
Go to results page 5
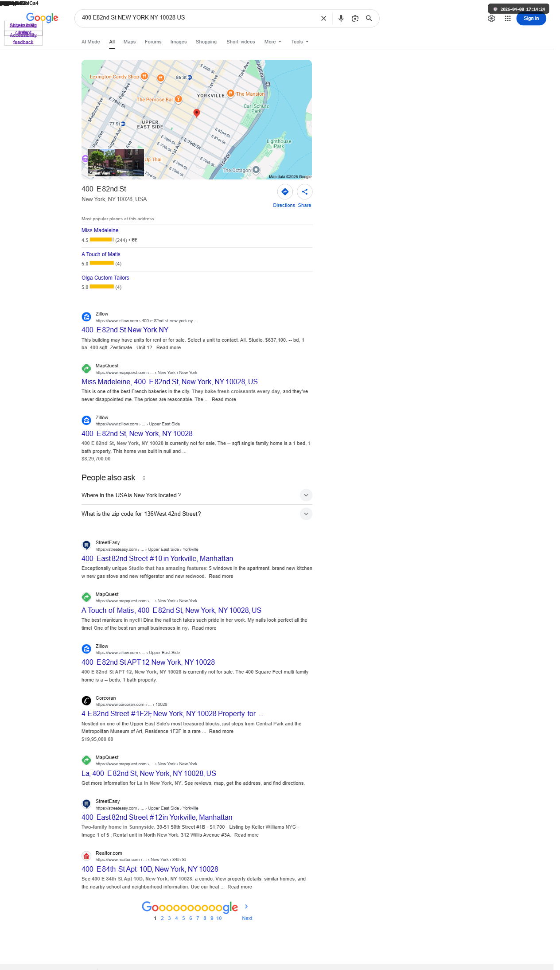183,918
